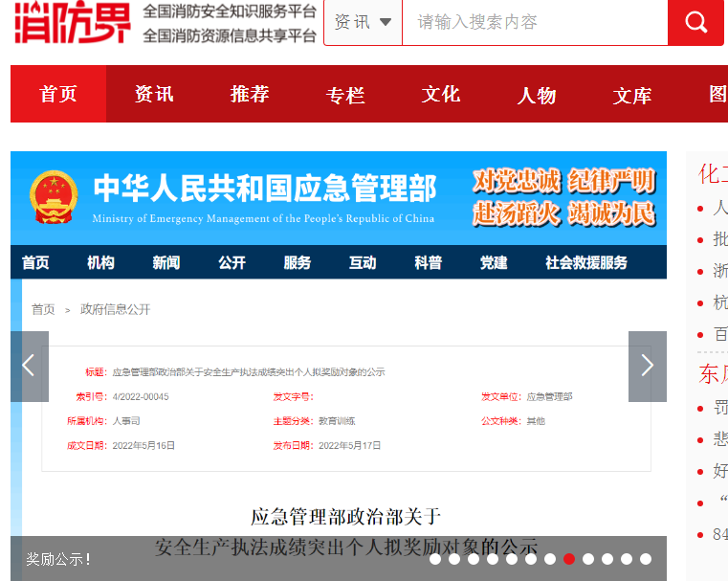Viewport: 728px width, 581px height.
Task: Jump to fifth carousel slide dot
Action: 512,559
